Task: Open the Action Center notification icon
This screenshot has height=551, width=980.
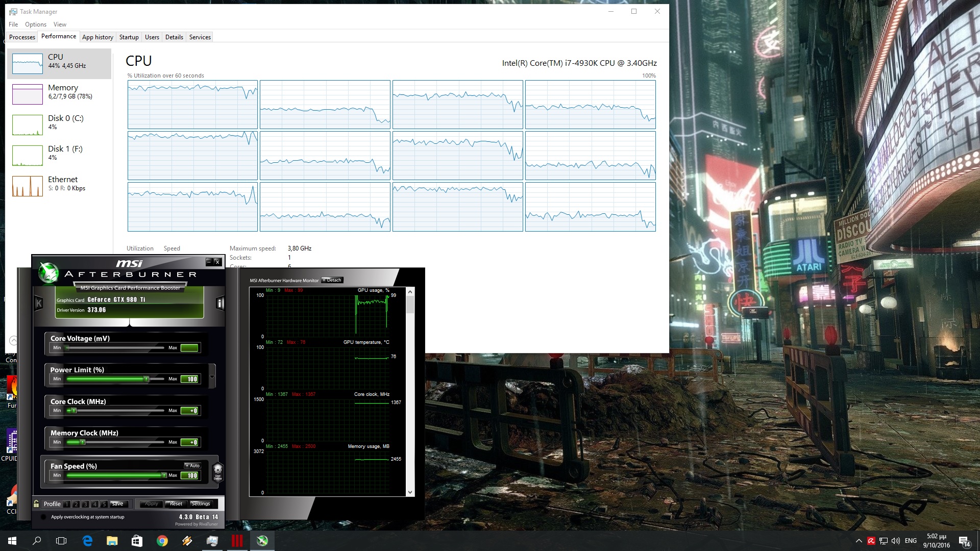Action: 964,541
